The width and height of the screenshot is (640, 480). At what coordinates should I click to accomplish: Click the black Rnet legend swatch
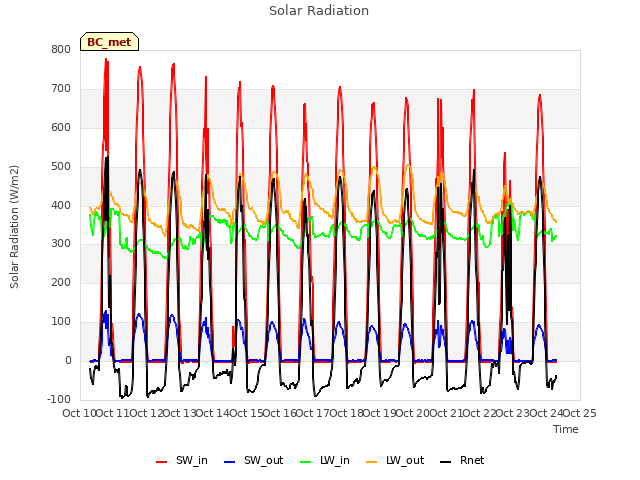pos(446,462)
